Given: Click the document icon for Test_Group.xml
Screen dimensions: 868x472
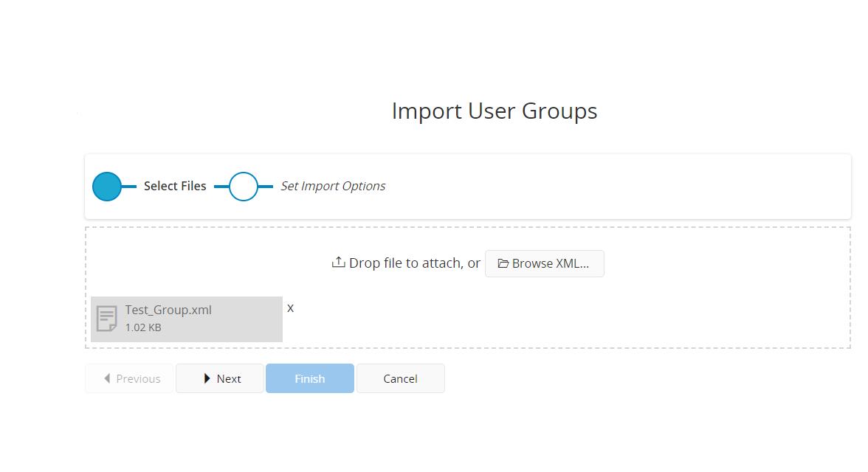Looking at the screenshot, I should pos(107,319).
